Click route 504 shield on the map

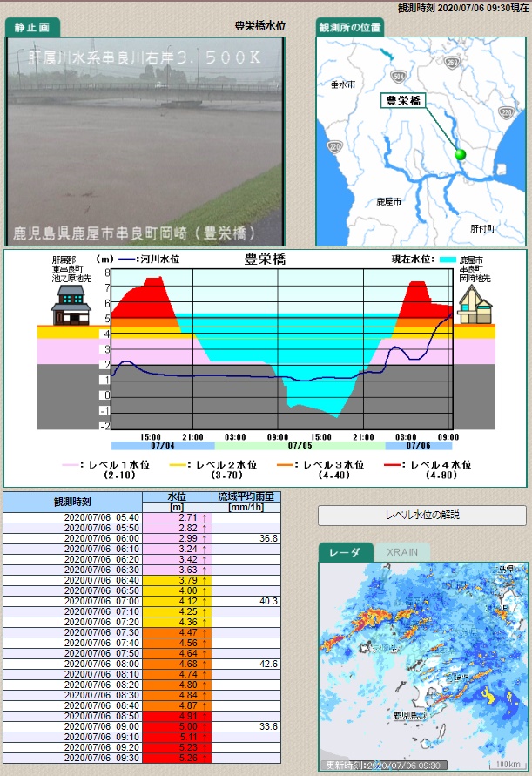pyautogui.click(x=397, y=76)
